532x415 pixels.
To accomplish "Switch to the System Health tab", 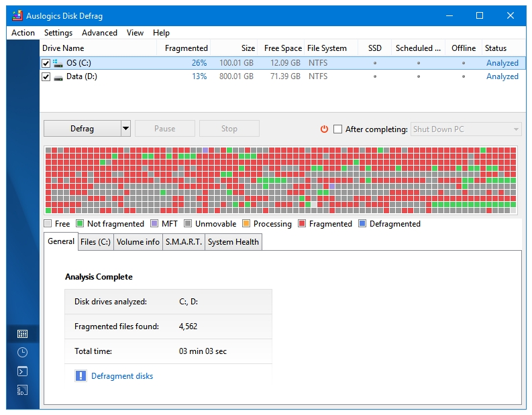I will [x=233, y=242].
